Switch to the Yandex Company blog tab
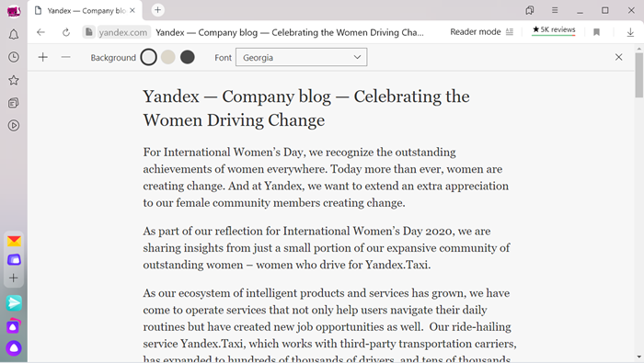The image size is (644, 363). click(x=85, y=11)
